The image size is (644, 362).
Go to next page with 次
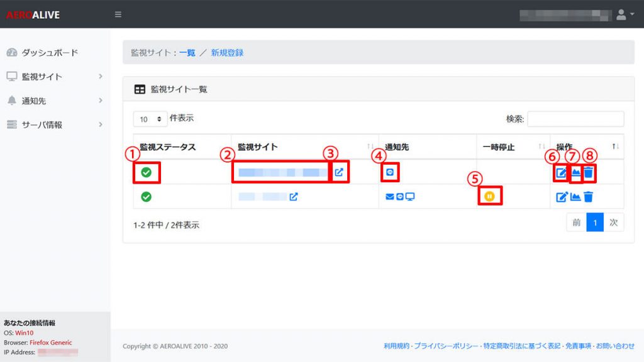click(614, 222)
